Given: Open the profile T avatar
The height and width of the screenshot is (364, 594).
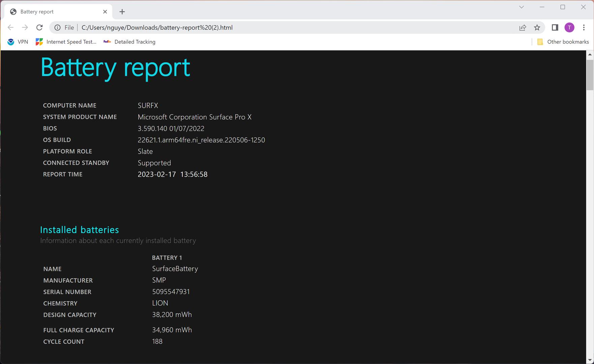Looking at the screenshot, I should point(569,28).
